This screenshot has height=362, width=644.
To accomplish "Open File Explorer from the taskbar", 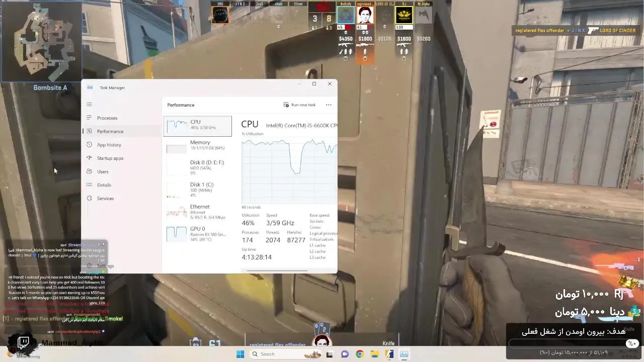I will [x=375, y=354].
